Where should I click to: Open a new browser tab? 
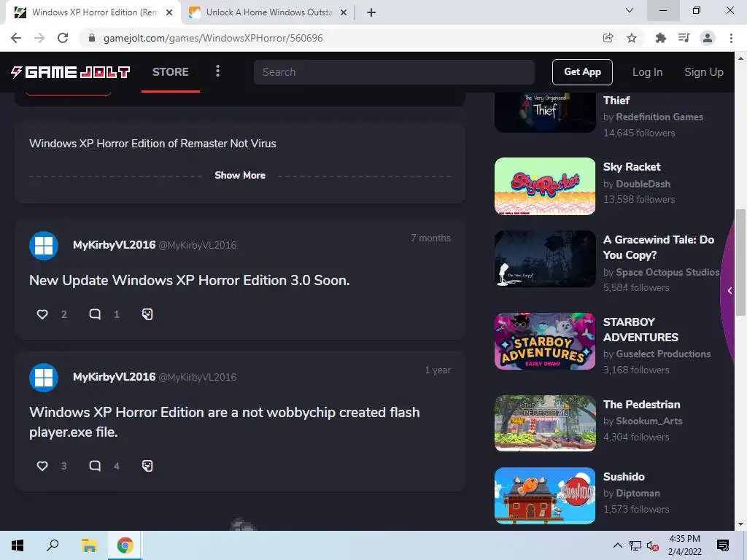371,12
